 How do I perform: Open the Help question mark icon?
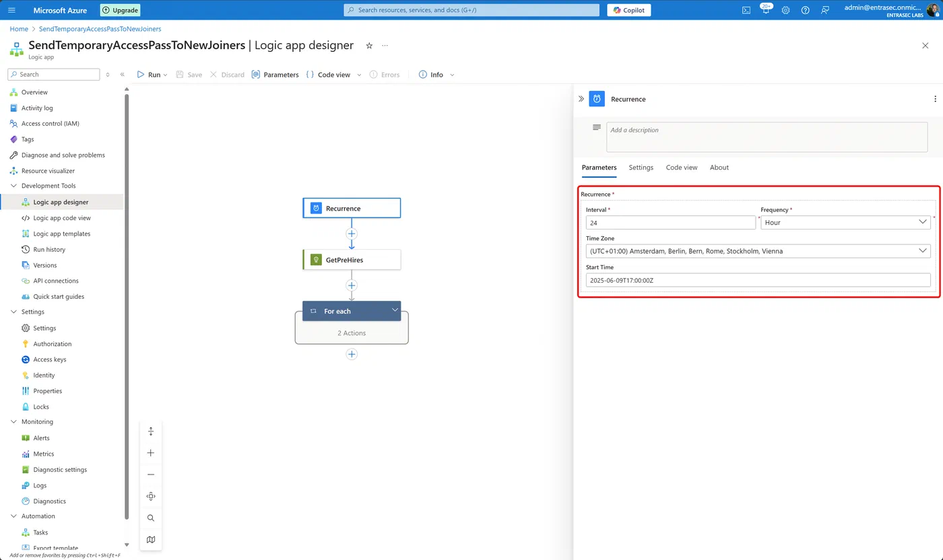805,10
